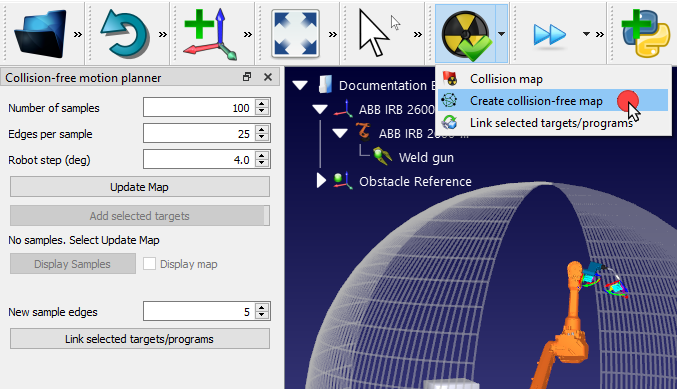Image resolution: width=677 pixels, height=389 pixels.
Task: Click the Display Samples button
Action: [73, 264]
